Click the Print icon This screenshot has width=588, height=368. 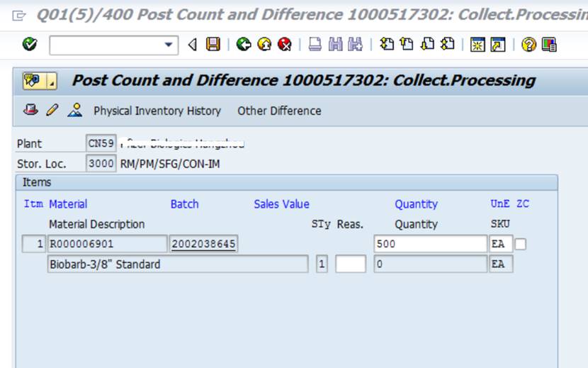coord(315,44)
